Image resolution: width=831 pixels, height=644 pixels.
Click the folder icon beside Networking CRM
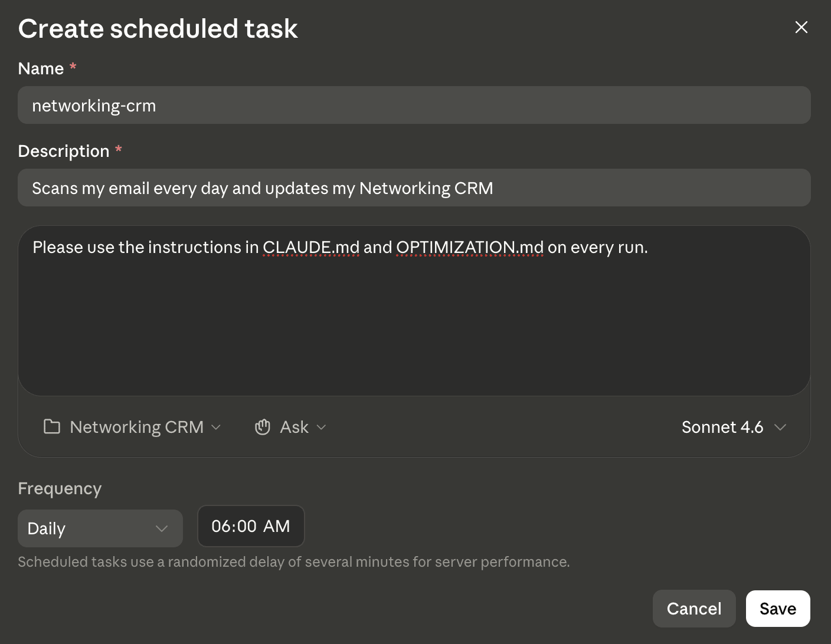point(52,426)
